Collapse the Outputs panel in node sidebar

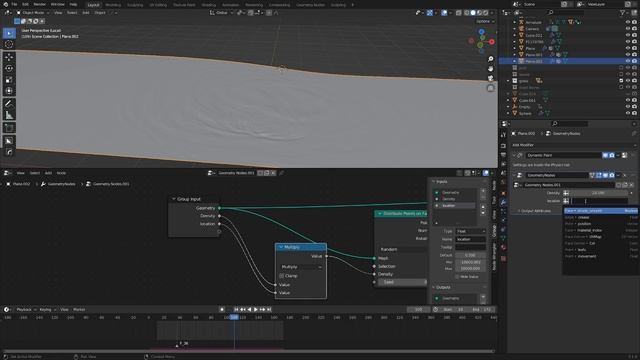pyautogui.click(x=433, y=287)
